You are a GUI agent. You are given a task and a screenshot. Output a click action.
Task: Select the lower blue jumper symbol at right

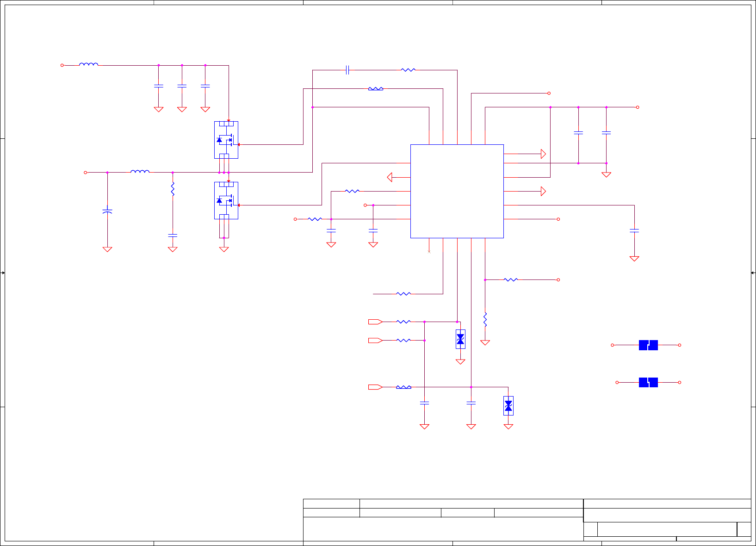tap(648, 382)
